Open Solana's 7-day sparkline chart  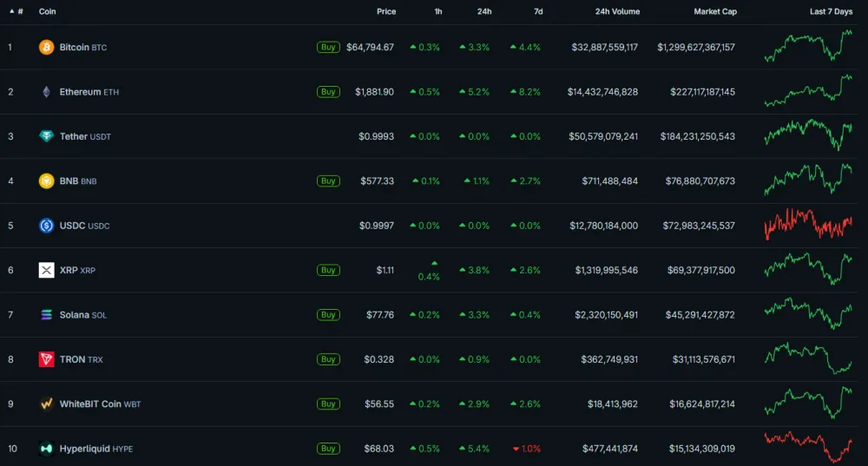tap(808, 313)
